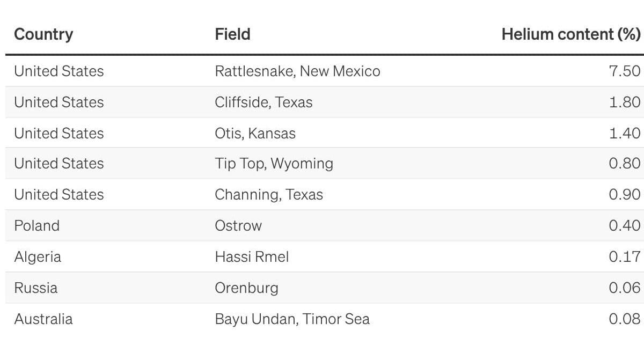
Task: Select the Poland country cell
Action: click(36, 225)
